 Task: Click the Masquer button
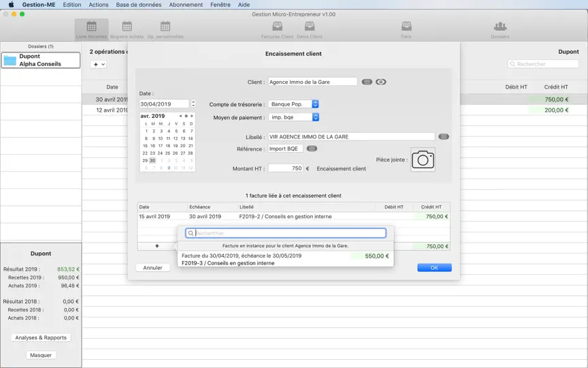[x=41, y=355]
